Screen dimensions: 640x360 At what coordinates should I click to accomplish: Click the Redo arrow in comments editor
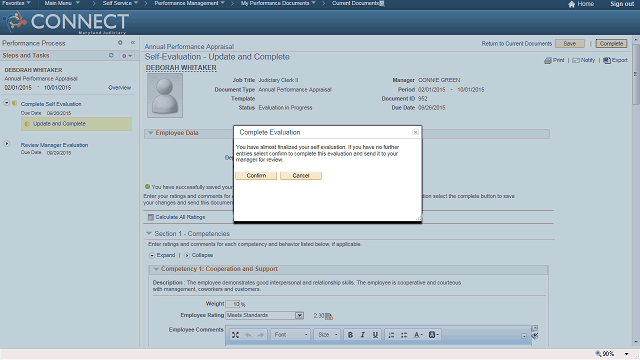click(260, 335)
